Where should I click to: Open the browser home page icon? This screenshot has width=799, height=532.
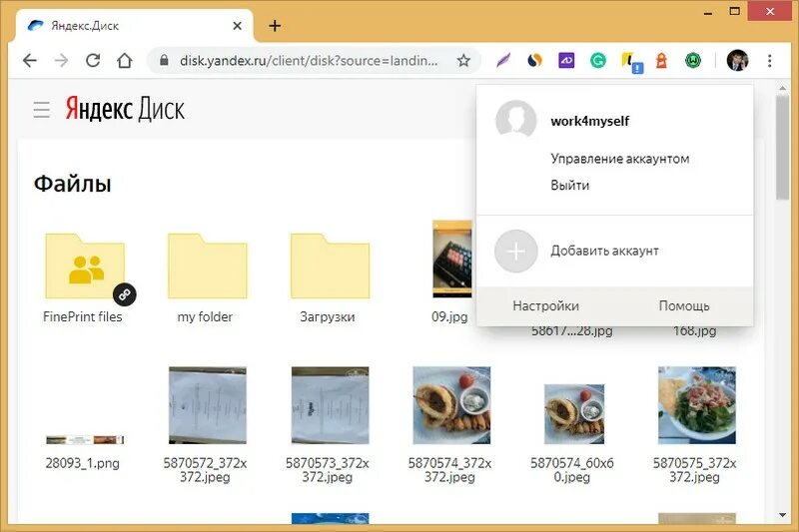[124, 61]
